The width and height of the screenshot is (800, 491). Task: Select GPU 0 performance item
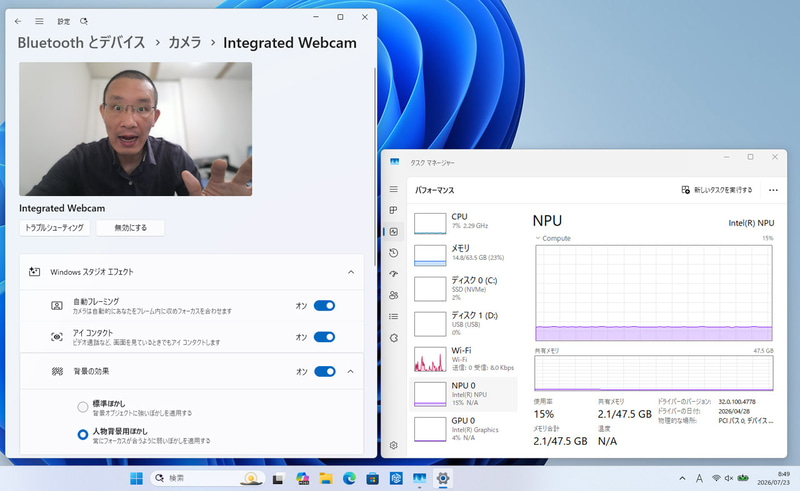(463, 429)
